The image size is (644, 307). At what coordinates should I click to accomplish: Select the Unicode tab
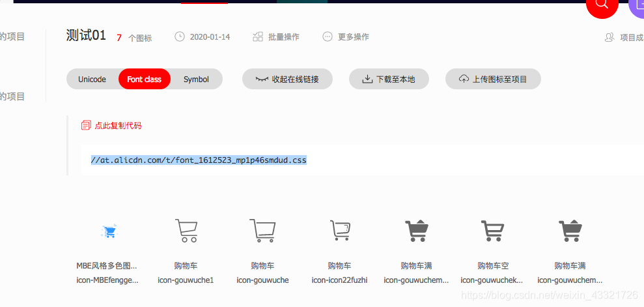pyautogui.click(x=92, y=80)
